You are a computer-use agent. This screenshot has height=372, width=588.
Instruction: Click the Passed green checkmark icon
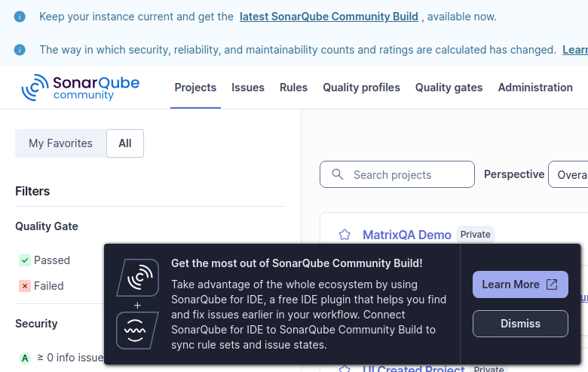coord(25,260)
